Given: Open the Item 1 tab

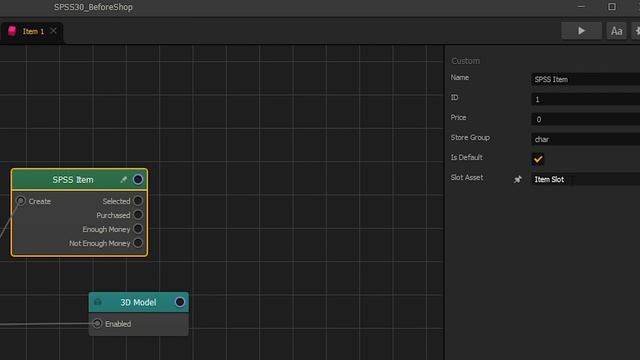Looking at the screenshot, I should [33, 31].
